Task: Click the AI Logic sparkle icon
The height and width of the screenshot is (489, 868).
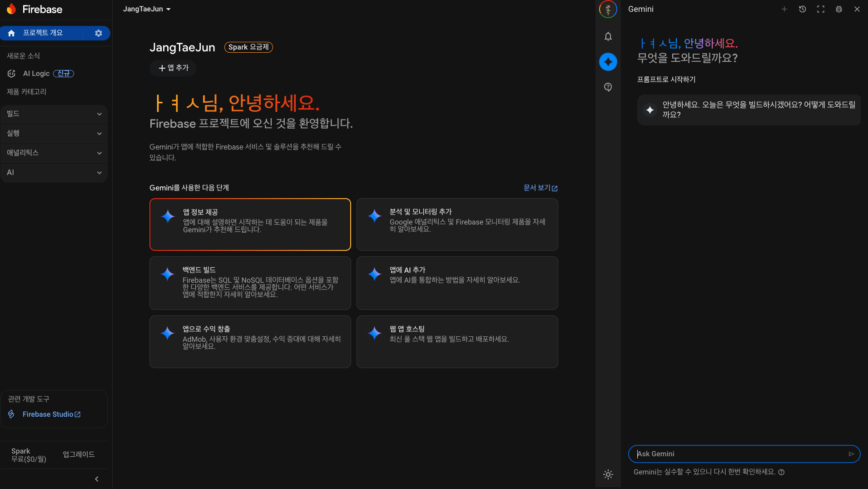Action: [12, 74]
